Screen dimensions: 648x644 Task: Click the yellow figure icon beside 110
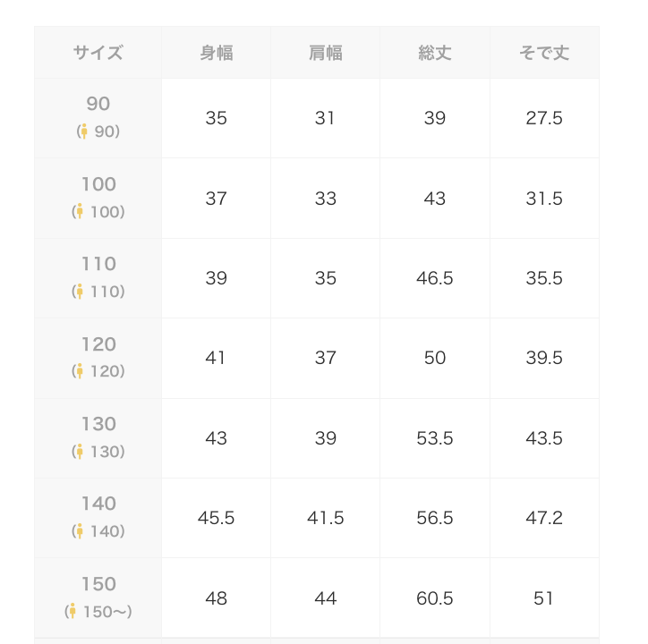pyautogui.click(x=80, y=292)
